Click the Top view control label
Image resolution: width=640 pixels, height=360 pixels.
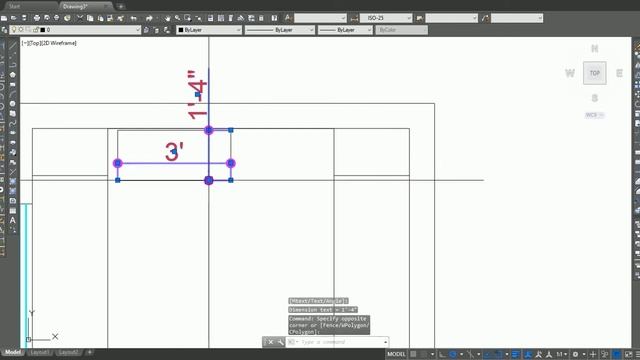coord(35,43)
